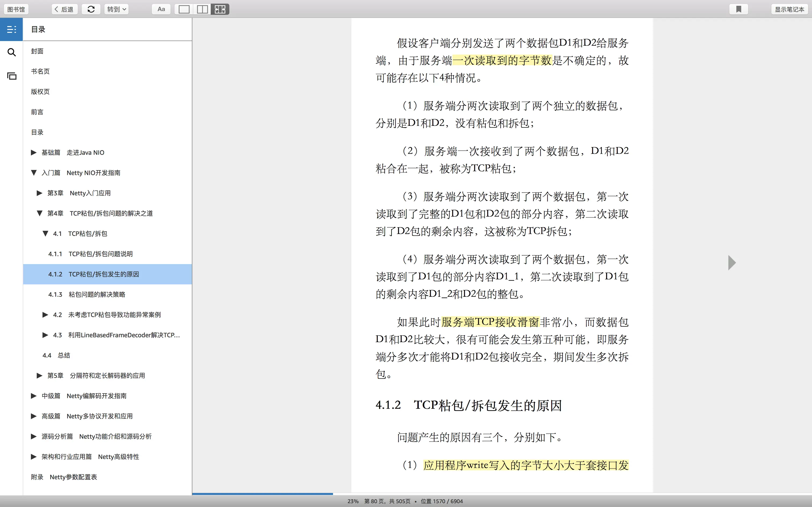Click the 显示笔记本 button
The image size is (812, 507).
point(789,9)
